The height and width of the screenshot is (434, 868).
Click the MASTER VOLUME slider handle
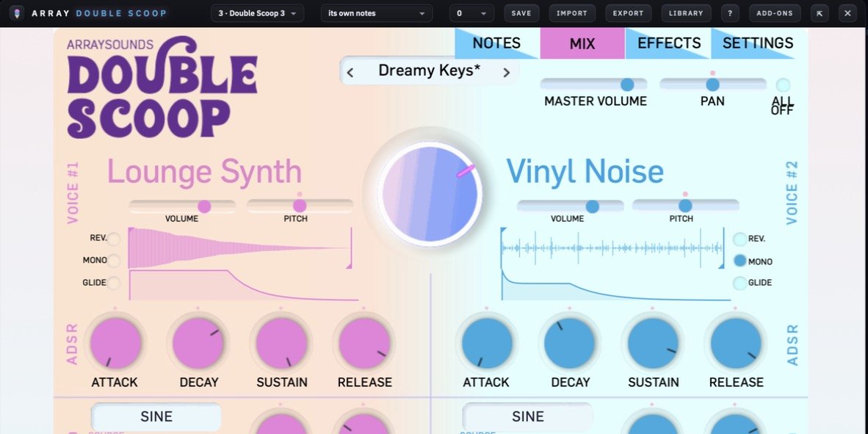pos(627,84)
